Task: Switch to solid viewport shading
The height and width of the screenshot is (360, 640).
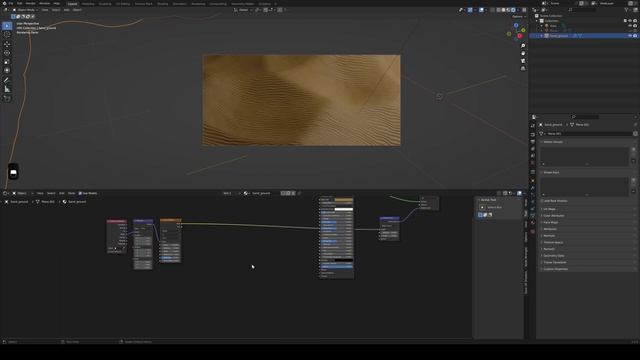Action: 503,10
